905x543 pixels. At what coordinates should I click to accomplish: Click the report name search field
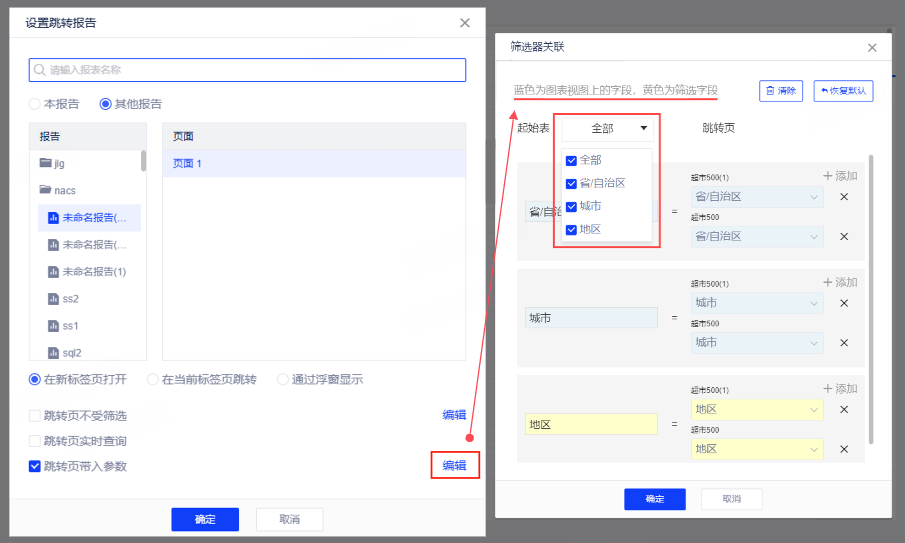(247, 70)
